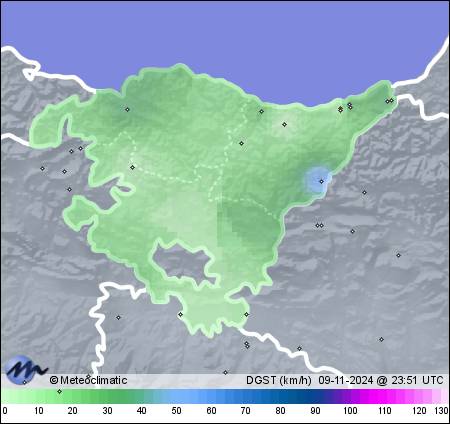Click the ©Meteoclimatic copyright text
Screen dimensions: 450x424
click(88, 380)
